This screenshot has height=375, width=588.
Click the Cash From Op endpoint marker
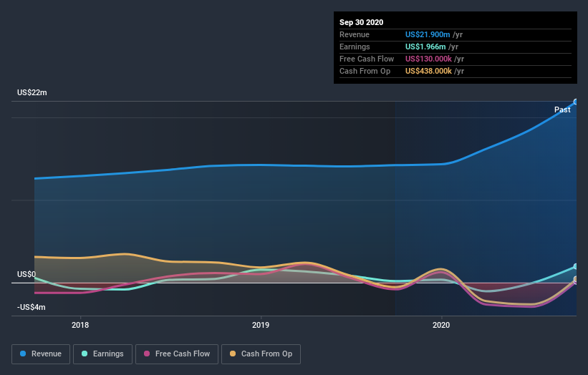point(576,279)
